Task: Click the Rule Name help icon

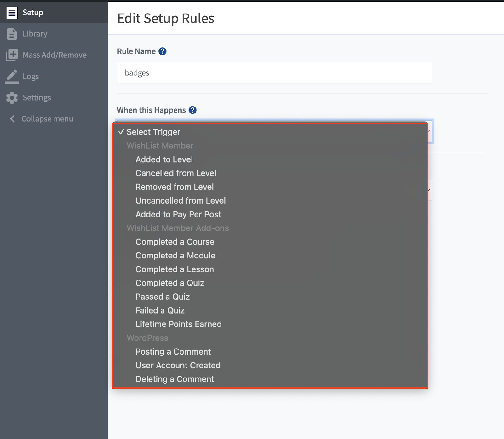Action: pyautogui.click(x=162, y=51)
